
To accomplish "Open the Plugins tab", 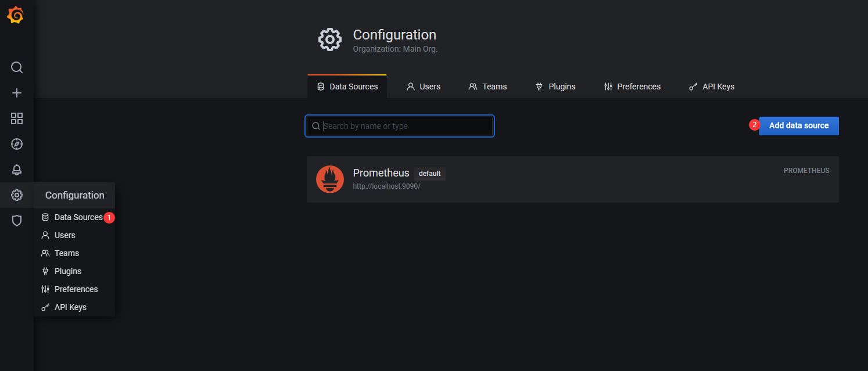I will pos(555,87).
